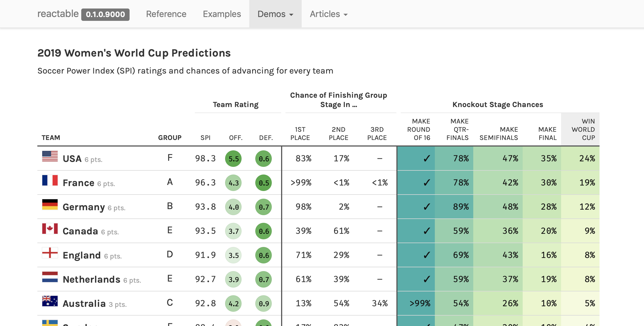Click the Netherlands flag icon
This screenshot has height=326, width=644.
50,277
